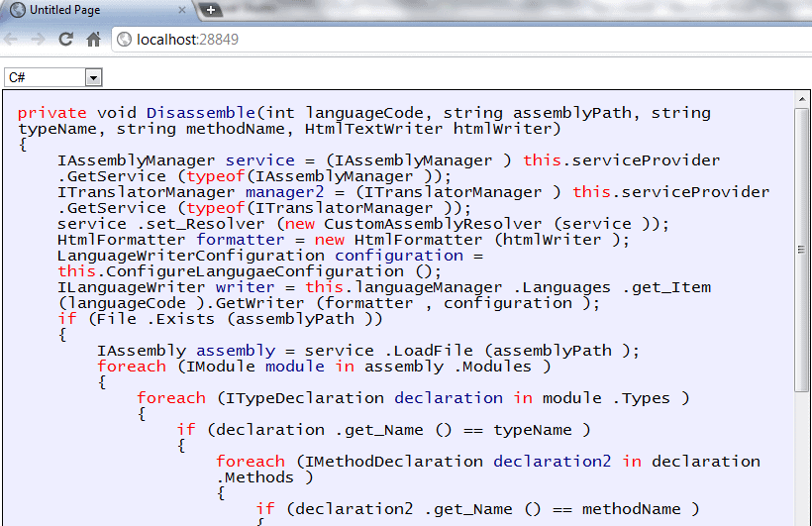This screenshot has width=812, height=526.
Task: Click 'ConfigureLangugaeConfiguration' method call
Action: [254, 271]
